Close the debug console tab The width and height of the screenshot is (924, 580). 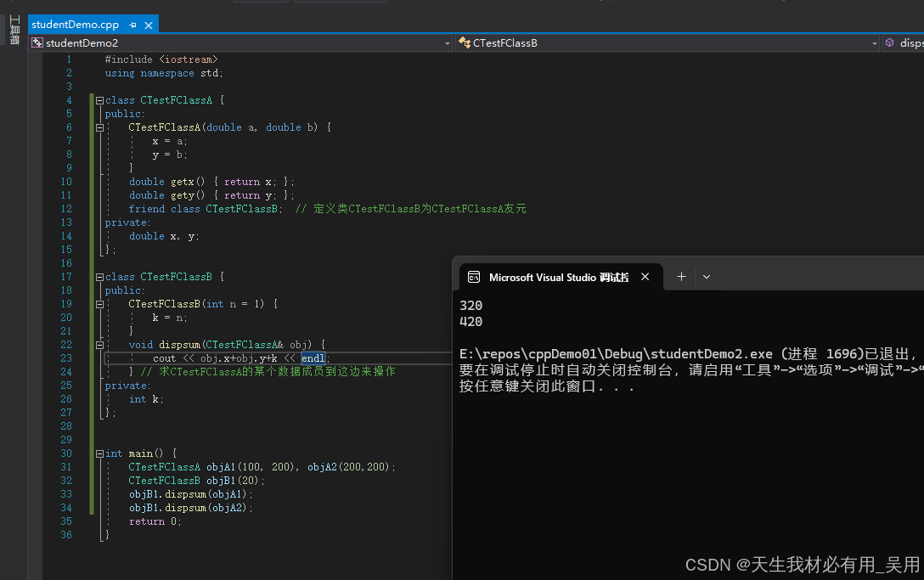point(645,277)
